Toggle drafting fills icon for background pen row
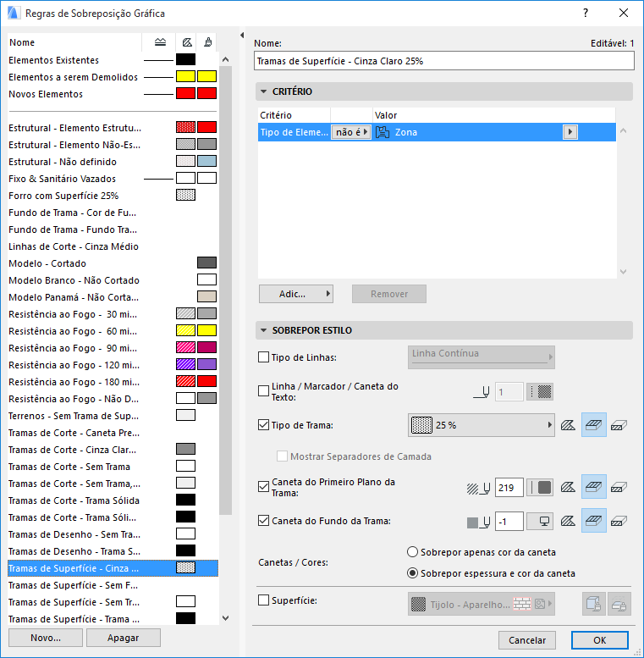This screenshot has width=644, height=658. coord(568,521)
